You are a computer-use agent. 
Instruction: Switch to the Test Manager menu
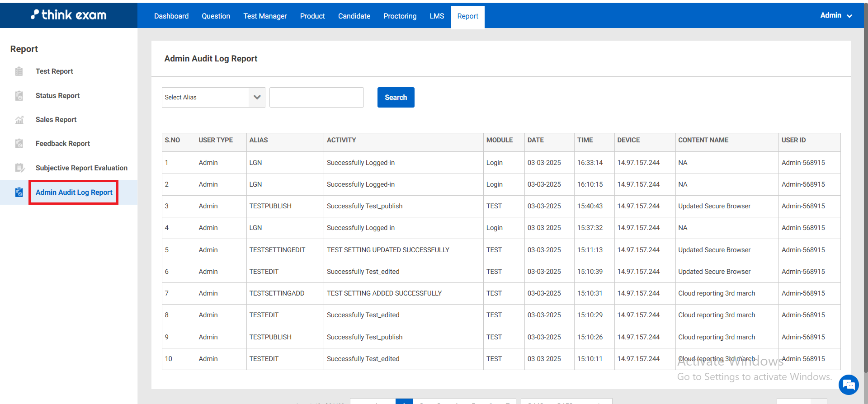tap(265, 16)
